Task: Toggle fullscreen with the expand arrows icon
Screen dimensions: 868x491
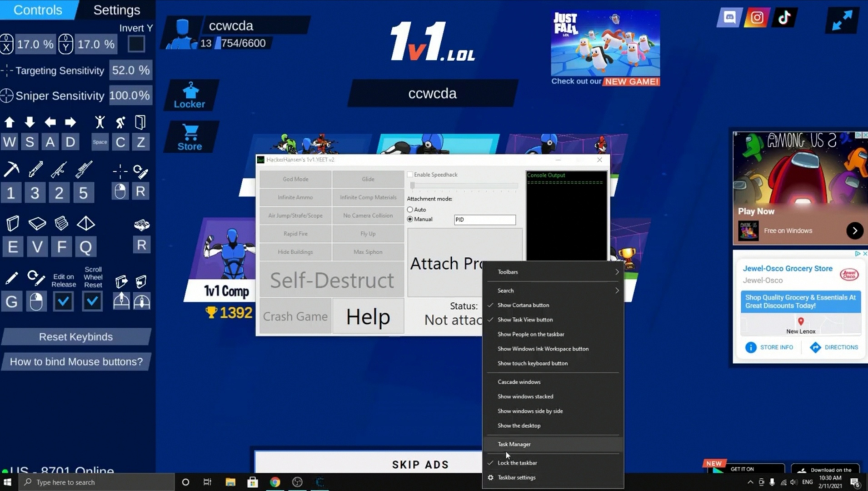Action: [x=842, y=20]
